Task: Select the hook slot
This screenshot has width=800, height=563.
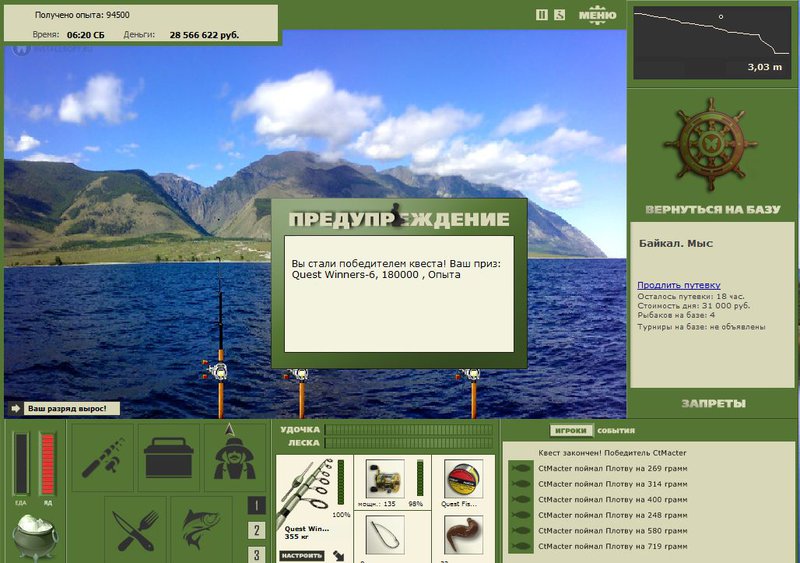Action: pyautogui.click(x=385, y=535)
